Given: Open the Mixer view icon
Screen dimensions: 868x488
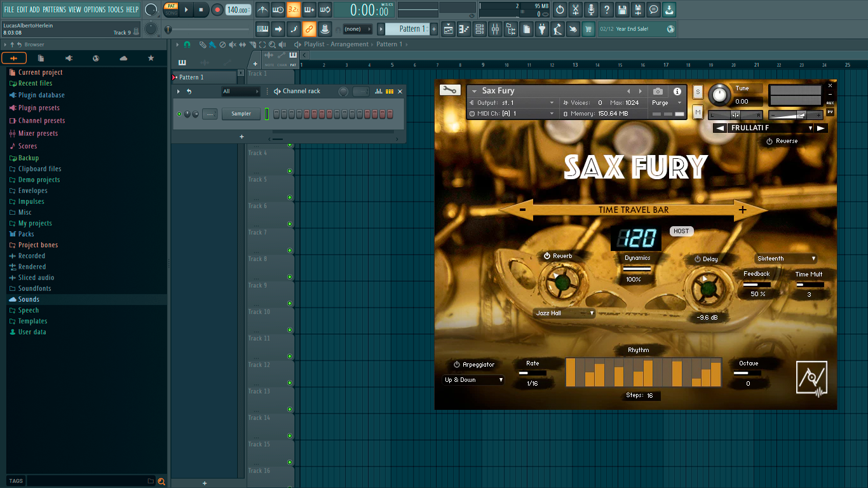Looking at the screenshot, I should click(495, 29).
